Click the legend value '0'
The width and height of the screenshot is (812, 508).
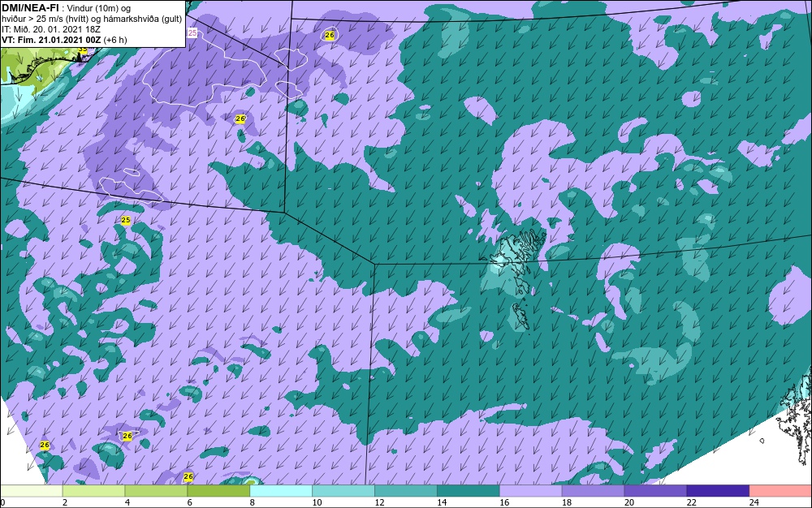[x=2, y=502]
